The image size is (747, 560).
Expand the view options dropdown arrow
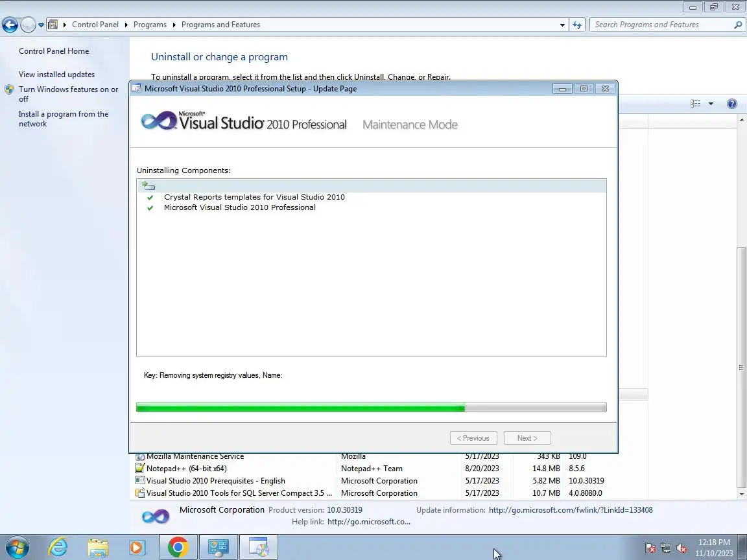click(711, 103)
